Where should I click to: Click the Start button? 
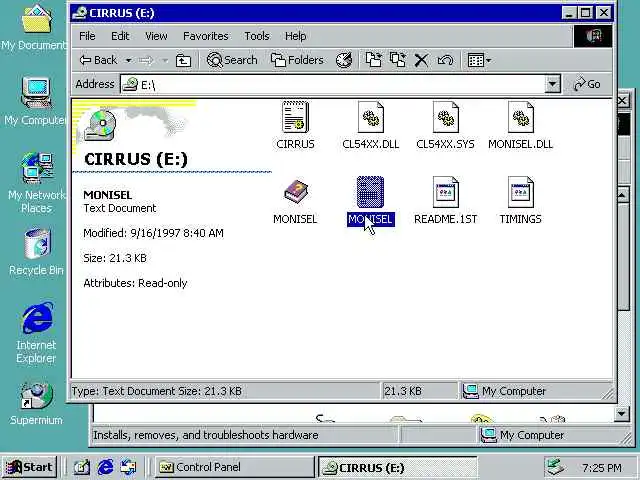click(x=30, y=467)
